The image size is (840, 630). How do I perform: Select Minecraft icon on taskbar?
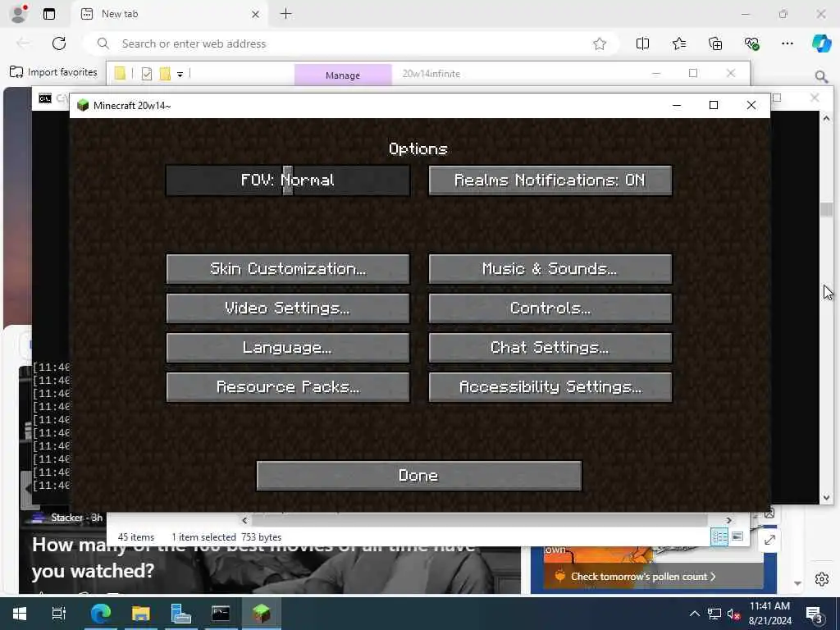point(262,614)
